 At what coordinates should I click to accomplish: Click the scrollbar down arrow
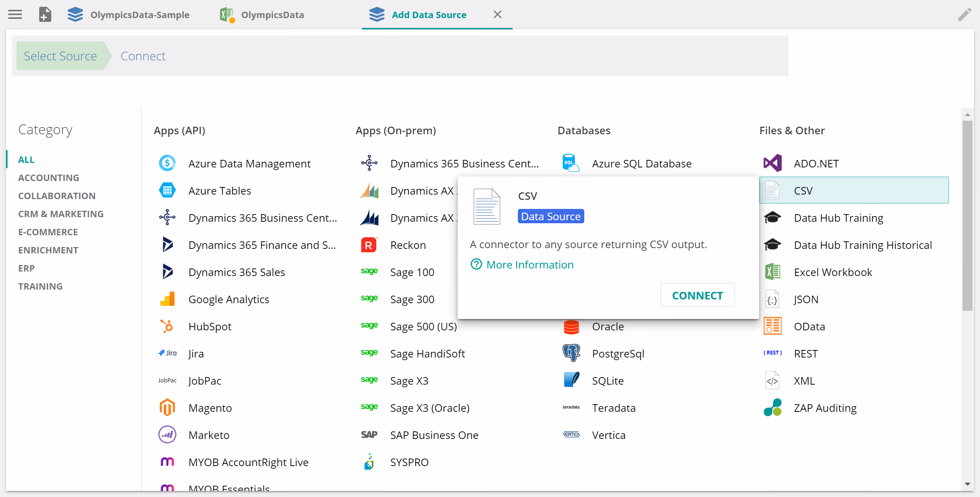point(967,484)
